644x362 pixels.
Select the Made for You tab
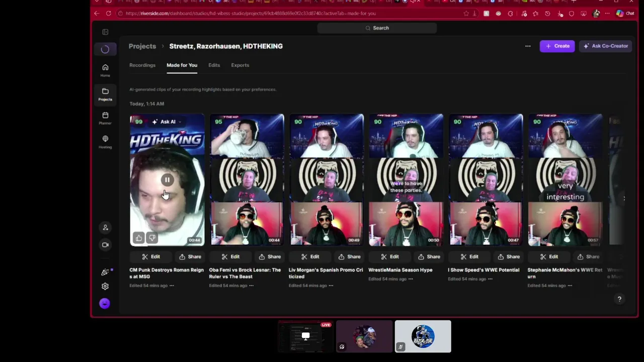point(182,65)
